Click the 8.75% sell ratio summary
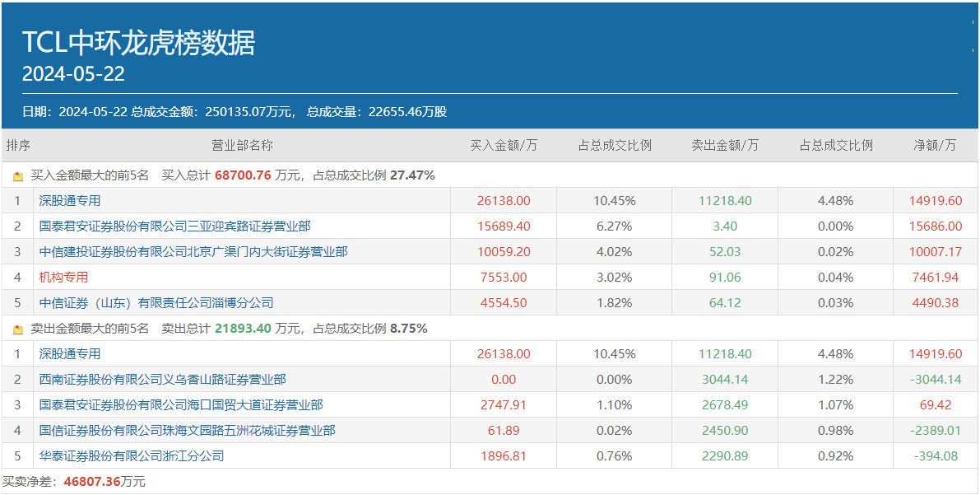 coord(409,329)
